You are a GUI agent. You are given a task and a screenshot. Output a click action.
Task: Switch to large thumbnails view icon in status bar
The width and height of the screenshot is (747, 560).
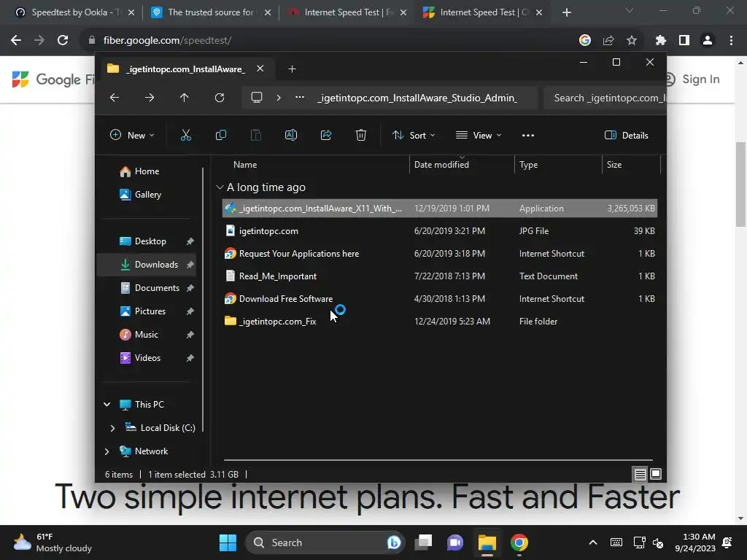tap(656, 474)
